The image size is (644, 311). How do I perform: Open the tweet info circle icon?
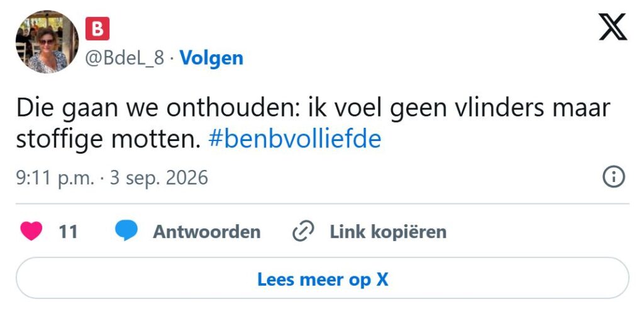[x=614, y=178]
